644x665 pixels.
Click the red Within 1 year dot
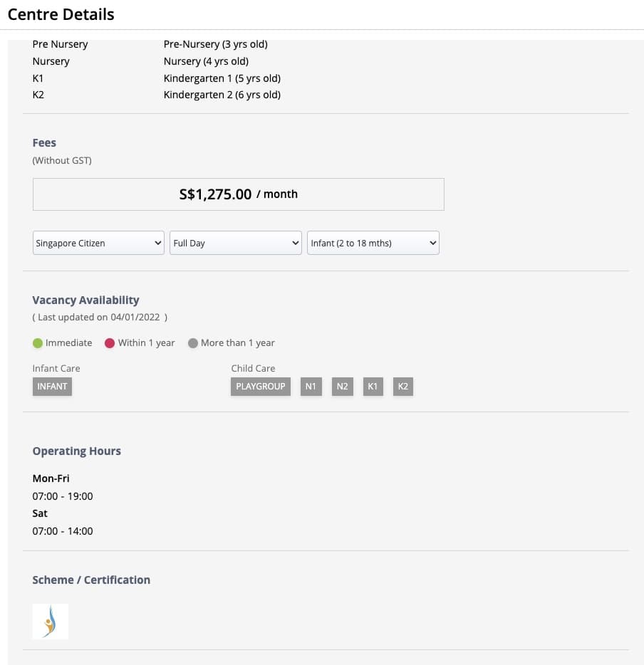(110, 343)
